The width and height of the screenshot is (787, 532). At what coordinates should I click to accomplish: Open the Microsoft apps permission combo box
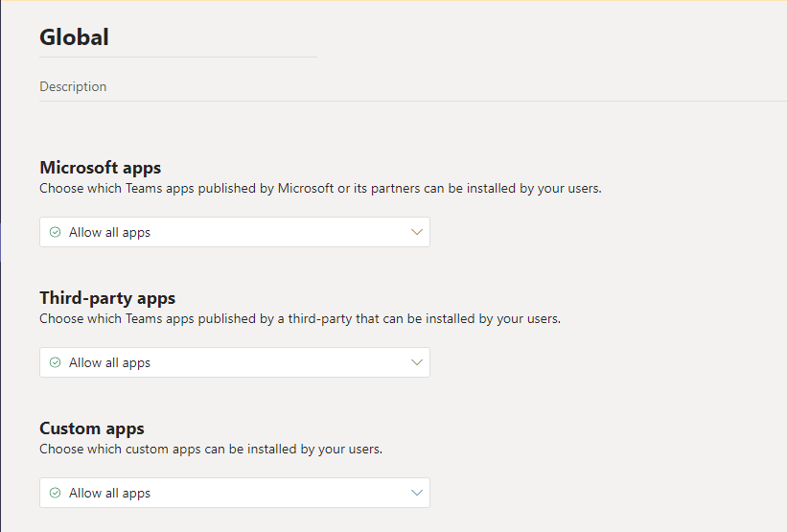click(235, 232)
